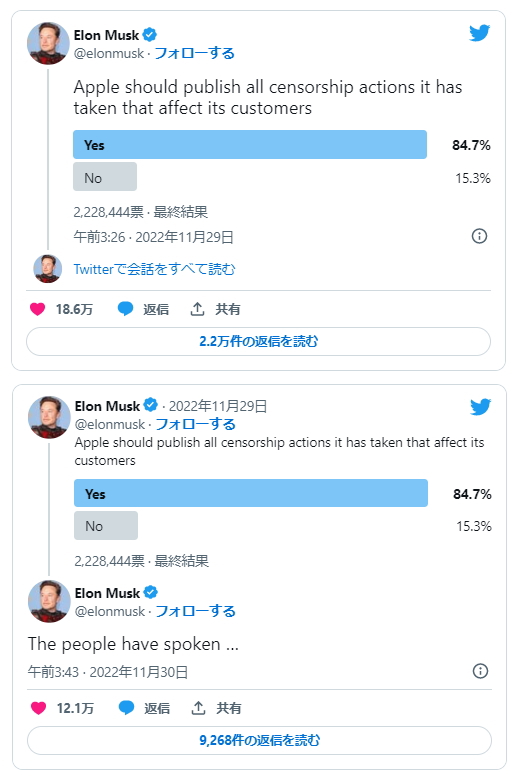The image size is (516, 779).
Task: Click reply bubble icon on the first tweet
Action: click(x=125, y=309)
